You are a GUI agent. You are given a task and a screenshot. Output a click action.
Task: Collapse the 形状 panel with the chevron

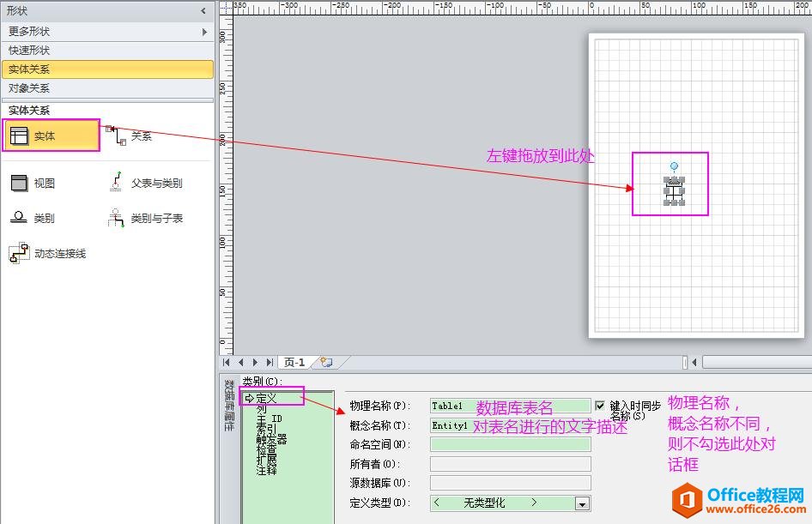(x=203, y=11)
